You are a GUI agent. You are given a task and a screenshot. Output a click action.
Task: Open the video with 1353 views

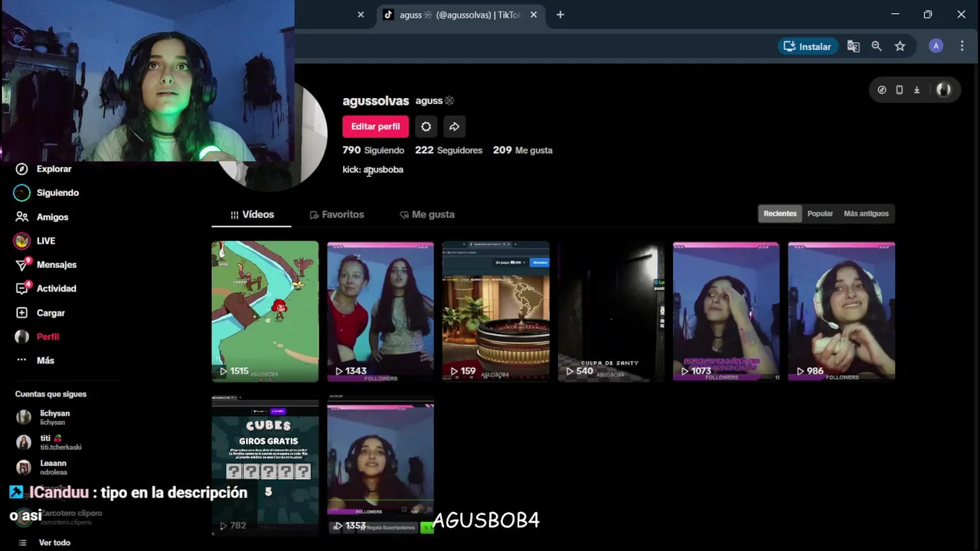coord(381,465)
